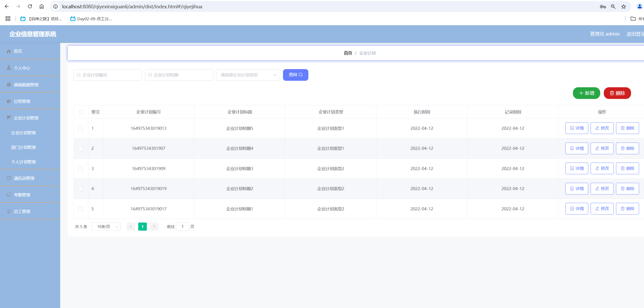Viewport: 644px width, 308px height.
Task: Open the saved passwords key icon
Action: [603, 6]
